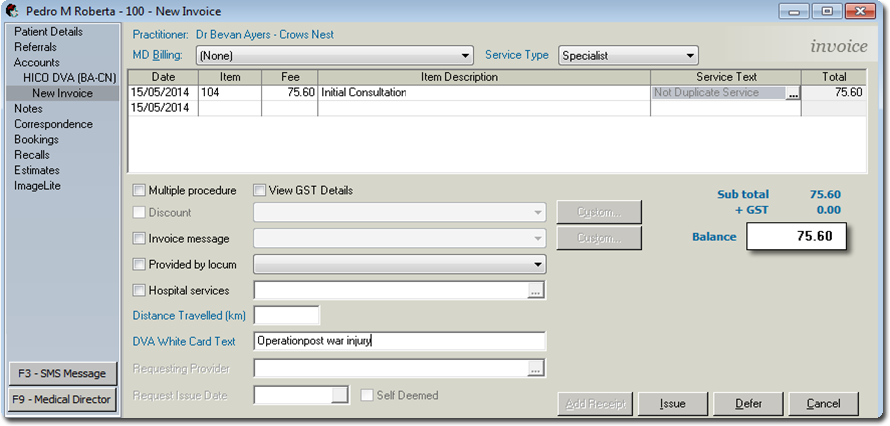This screenshot has height=426, width=890.
Task: Click the DVA White Card Text field
Action: click(x=399, y=341)
